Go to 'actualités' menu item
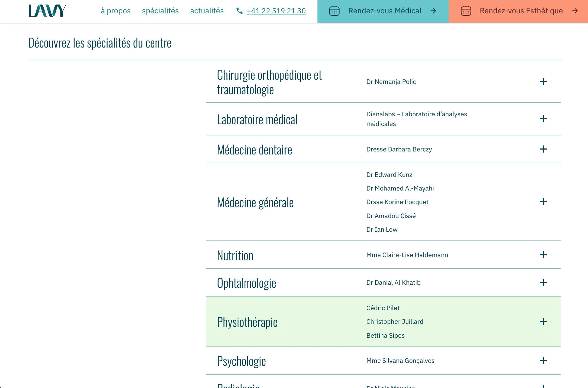This screenshot has height=388, width=588. pyautogui.click(x=207, y=11)
